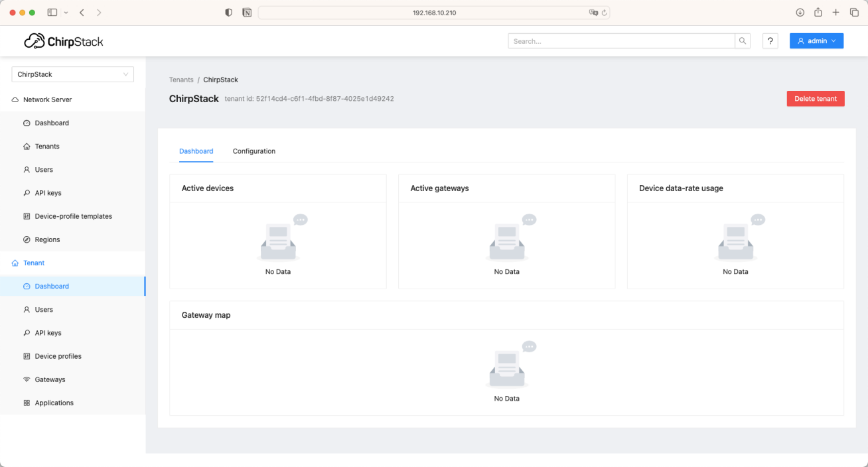Open Applications from the sidebar
This screenshot has height=467, width=868.
pos(54,403)
